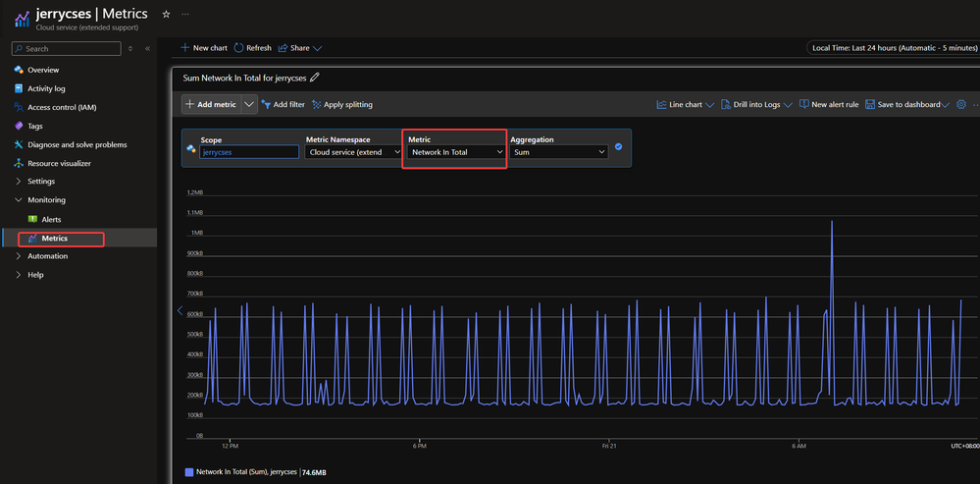Screen dimensions: 980x484
Task: Click the 12 PM axis label
Action: coord(230,446)
